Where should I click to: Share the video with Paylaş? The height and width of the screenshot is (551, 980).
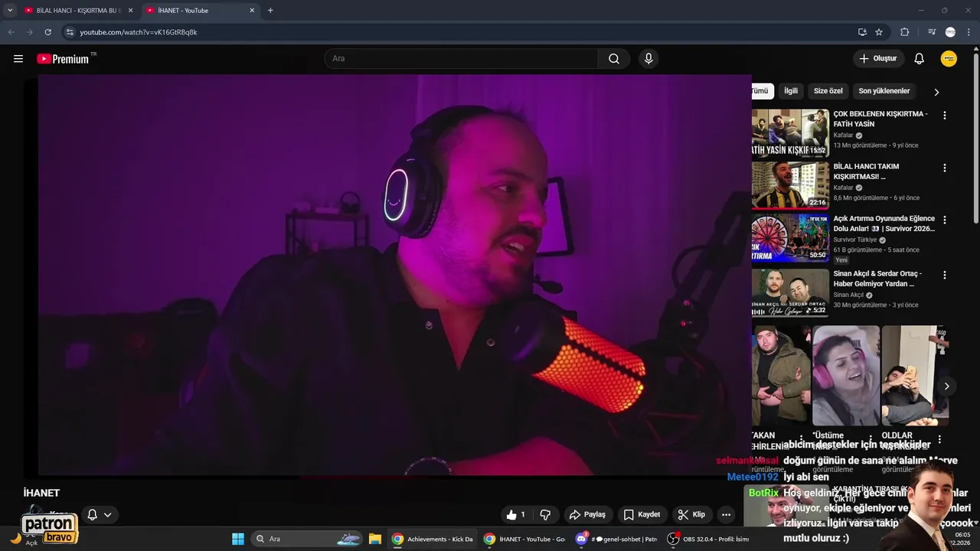[x=587, y=515]
